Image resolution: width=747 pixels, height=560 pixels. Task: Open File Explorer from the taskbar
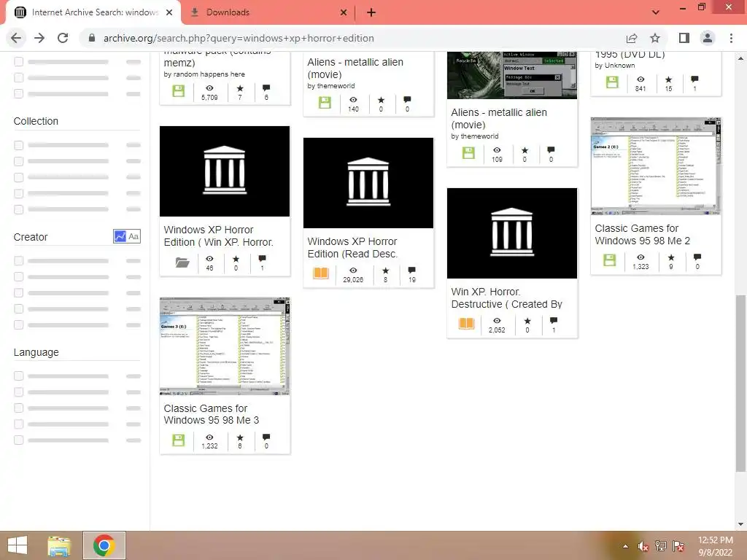coord(59,545)
